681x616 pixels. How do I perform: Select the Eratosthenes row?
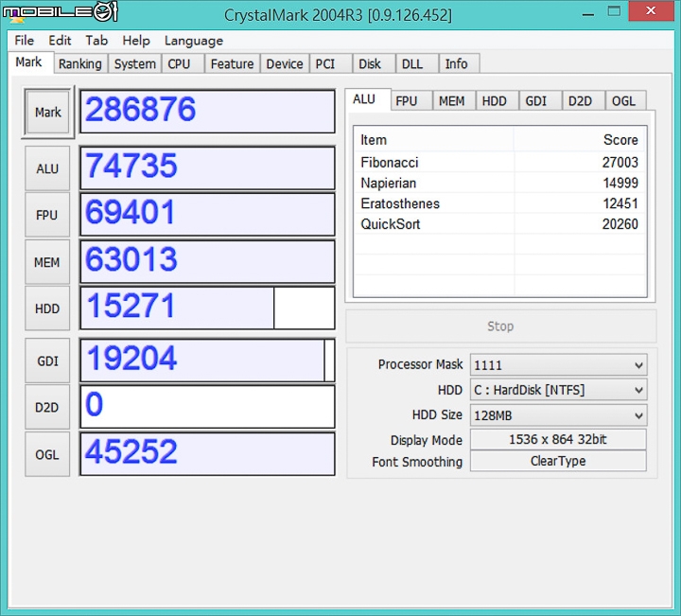499,203
